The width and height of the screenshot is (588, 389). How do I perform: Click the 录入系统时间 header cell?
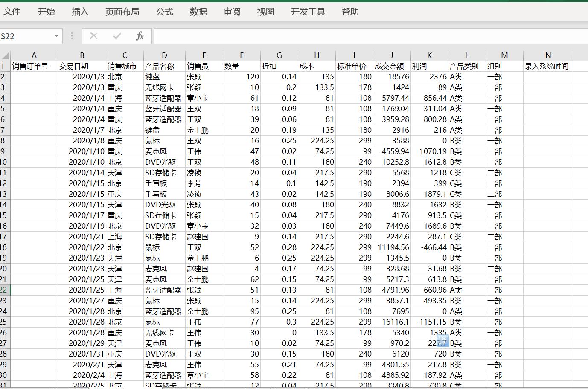548,66
